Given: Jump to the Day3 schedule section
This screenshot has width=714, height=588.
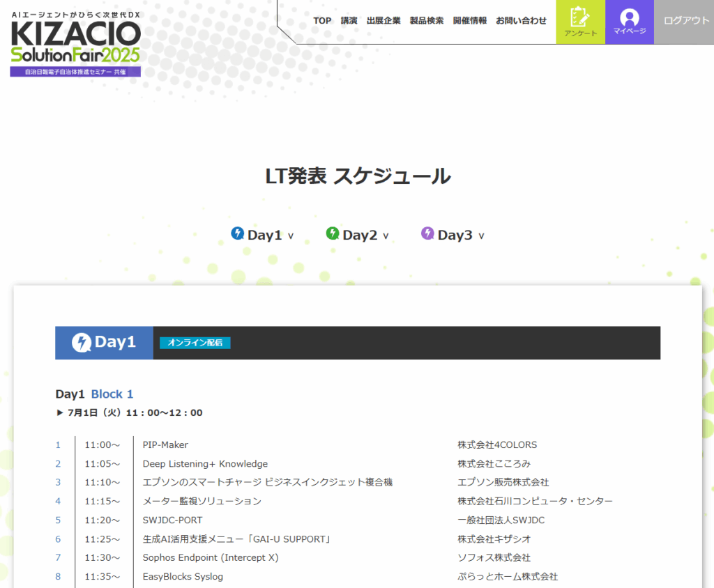Looking at the screenshot, I should click(x=453, y=235).
